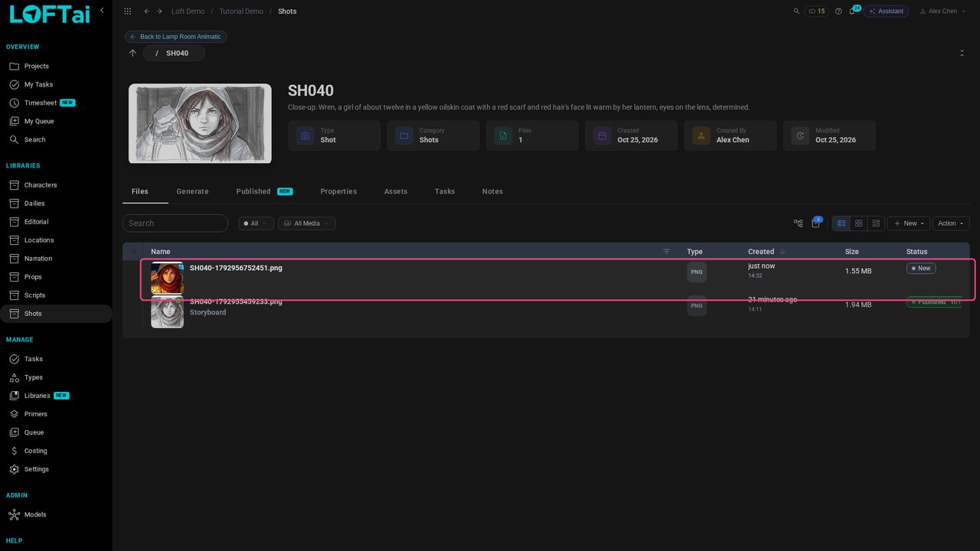Click Back to Lamp Room Animatic
The height and width of the screenshot is (551, 980).
click(176, 37)
